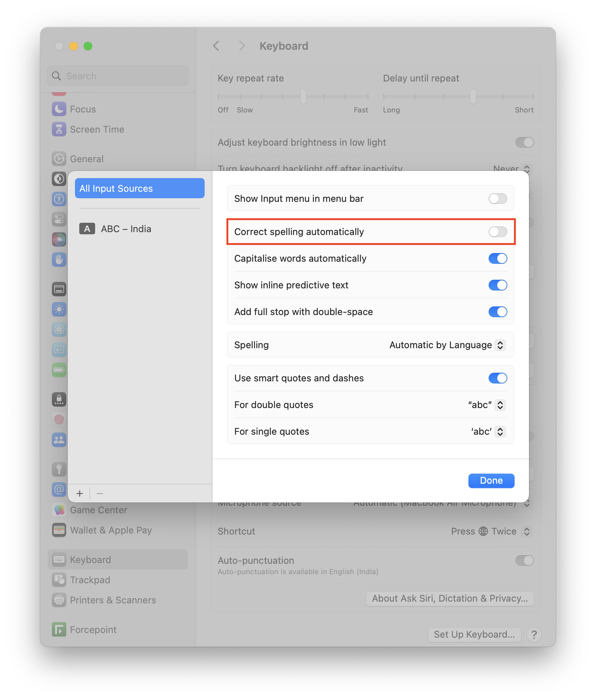Screen dimensions: 596x700
Task: Turn off Show inline predictive text
Action: (498, 285)
